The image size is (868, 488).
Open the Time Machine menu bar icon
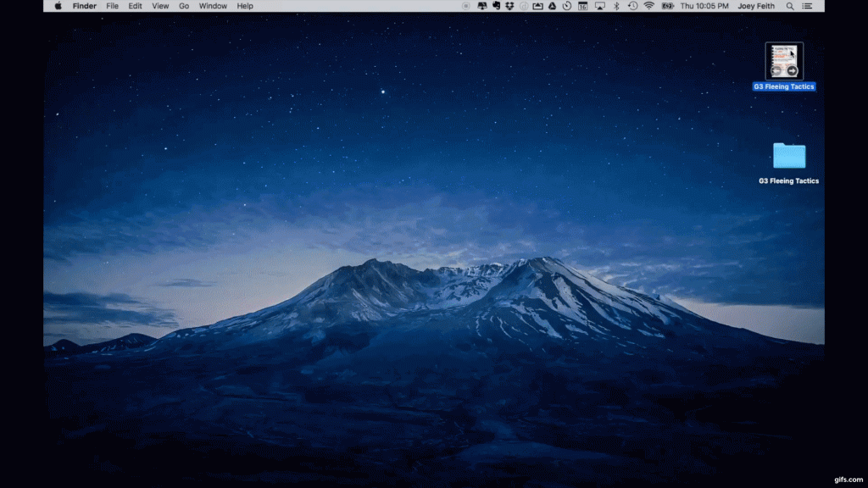632,6
